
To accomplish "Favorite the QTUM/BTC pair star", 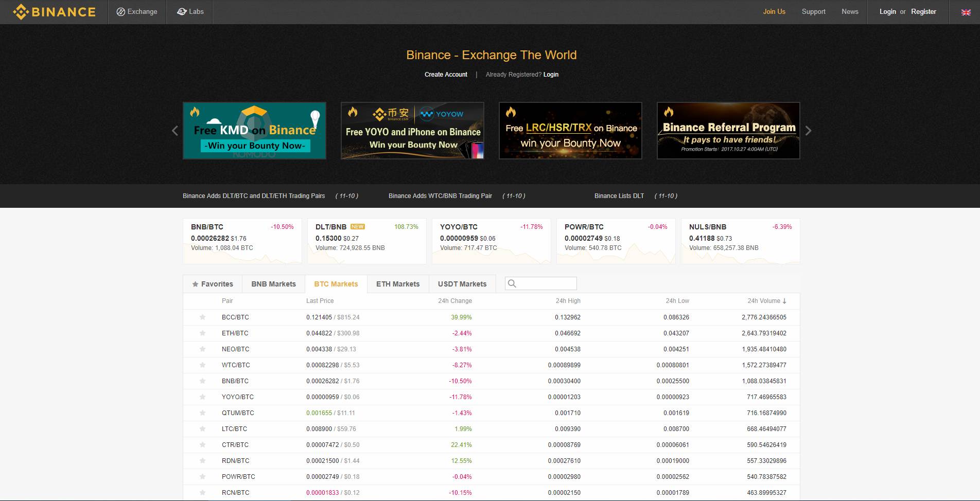I will pyautogui.click(x=203, y=413).
